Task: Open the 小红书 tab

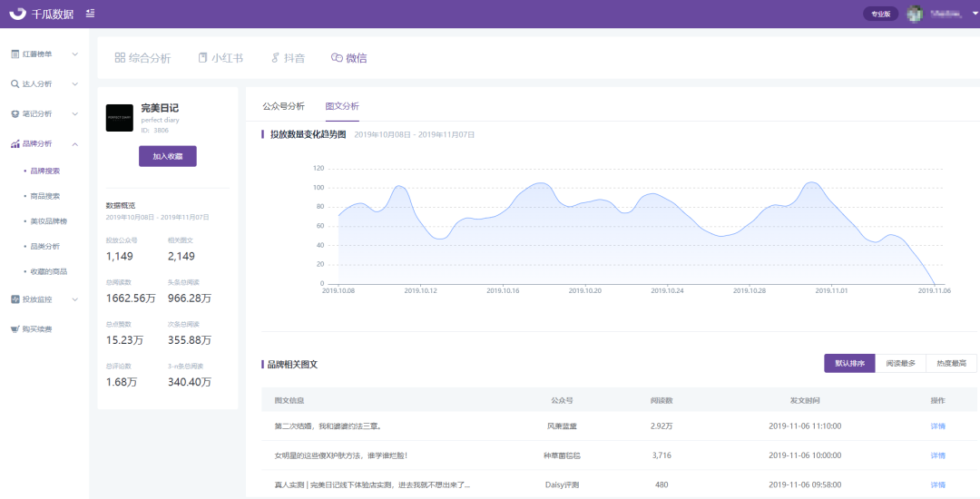Action: [x=220, y=58]
